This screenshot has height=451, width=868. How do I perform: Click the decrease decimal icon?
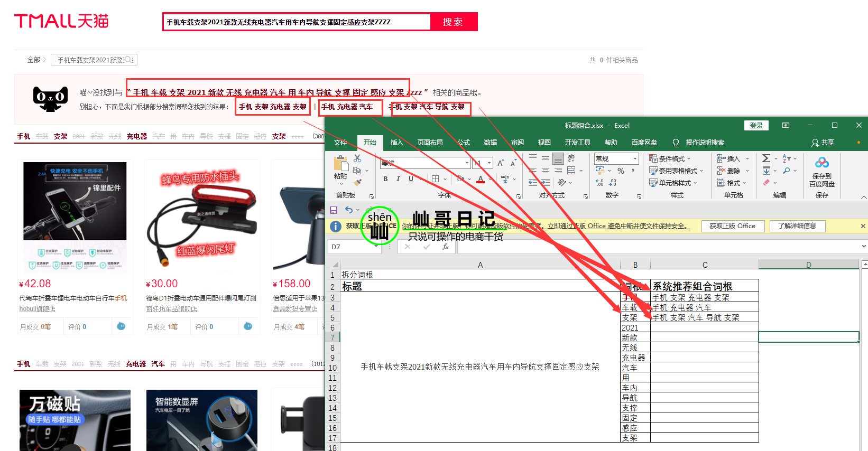tap(612, 183)
